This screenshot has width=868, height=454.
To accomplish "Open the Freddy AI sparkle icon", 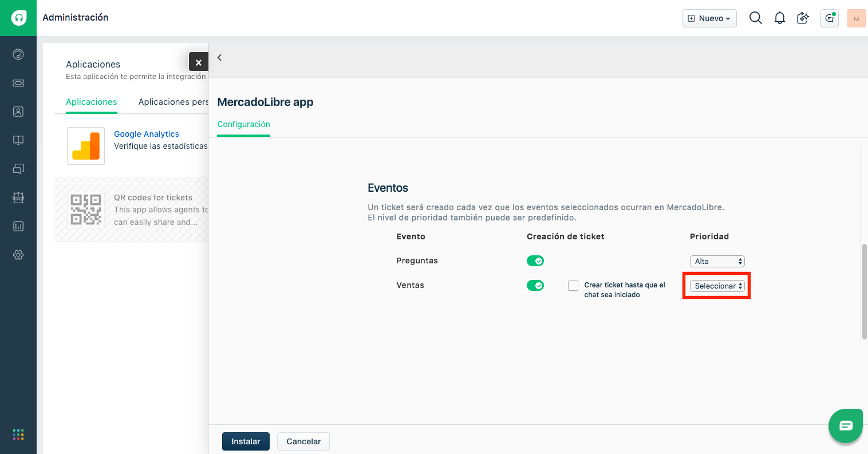I will (x=803, y=18).
